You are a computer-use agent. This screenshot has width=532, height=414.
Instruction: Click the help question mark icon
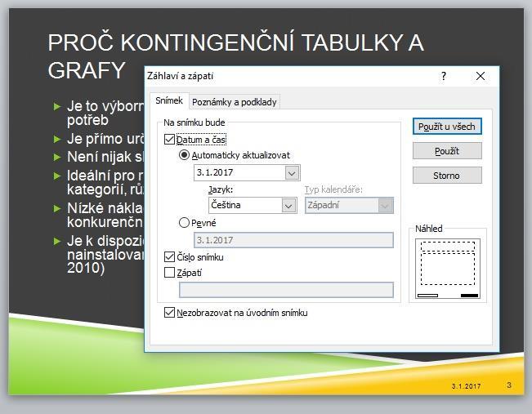click(444, 76)
